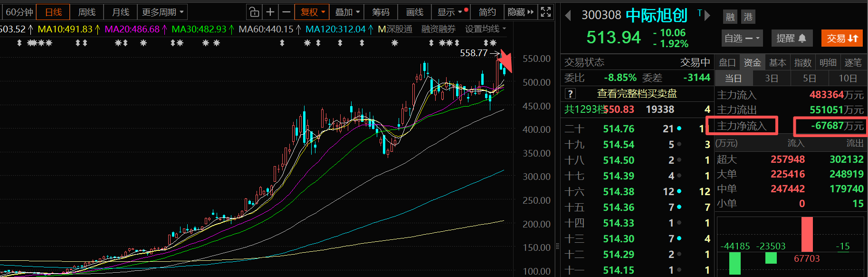This screenshot has height=277, width=868.
Task: Click the MA60:440.15 legend label
Action: pos(266,29)
